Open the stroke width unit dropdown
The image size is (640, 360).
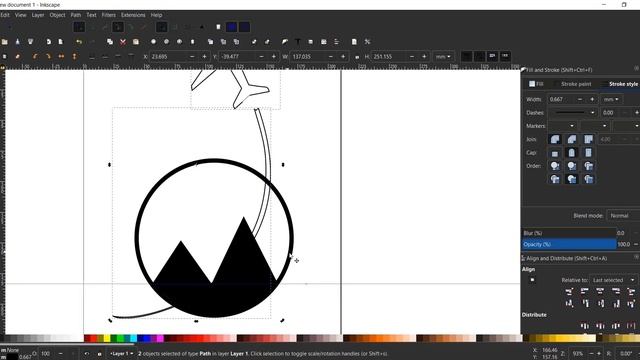[x=611, y=99]
